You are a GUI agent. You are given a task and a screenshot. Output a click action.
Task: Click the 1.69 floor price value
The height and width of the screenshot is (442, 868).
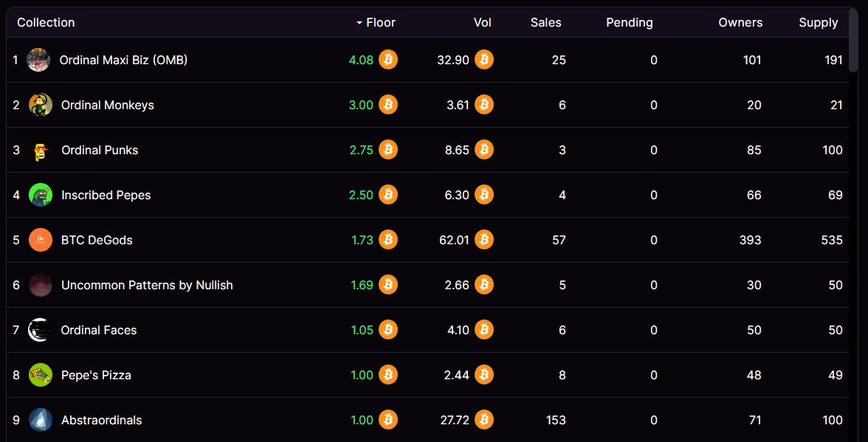(x=362, y=285)
